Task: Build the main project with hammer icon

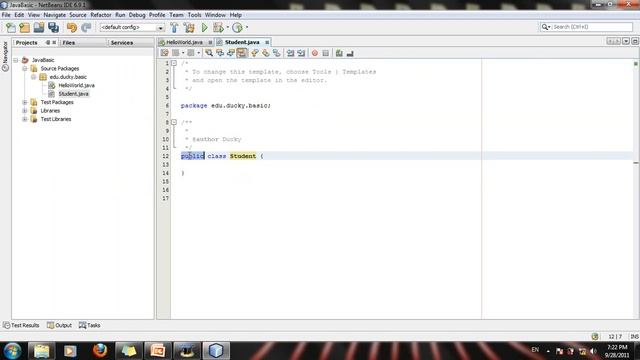Action: (174, 27)
